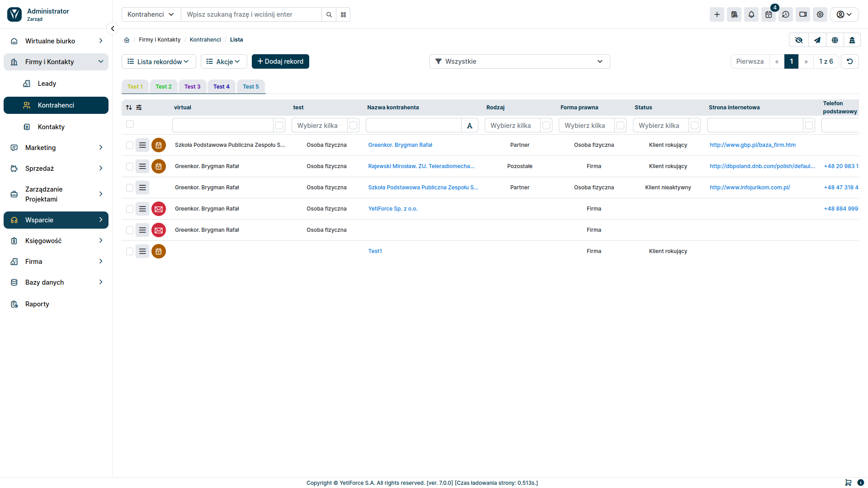Click the info icon in footer
868x488 pixels.
tap(861, 483)
